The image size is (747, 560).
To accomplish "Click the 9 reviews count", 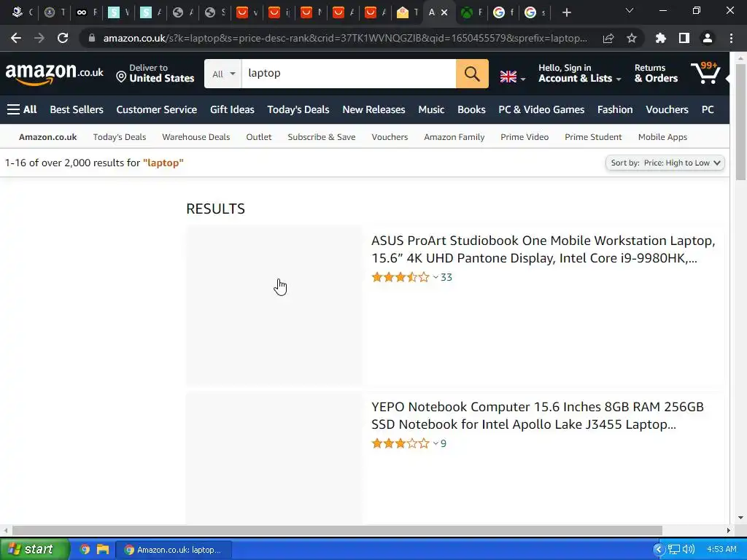I will pos(444,443).
